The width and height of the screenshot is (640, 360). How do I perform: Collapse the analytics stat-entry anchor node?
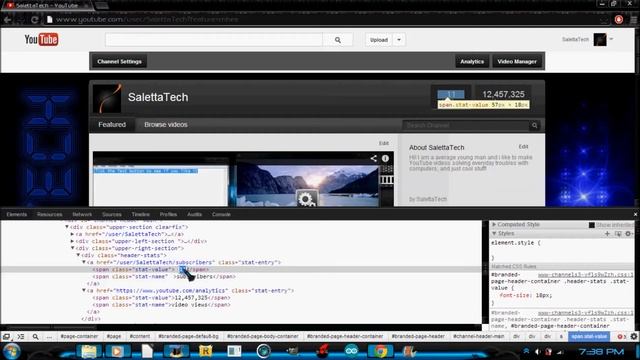pyautogui.click(x=84, y=290)
